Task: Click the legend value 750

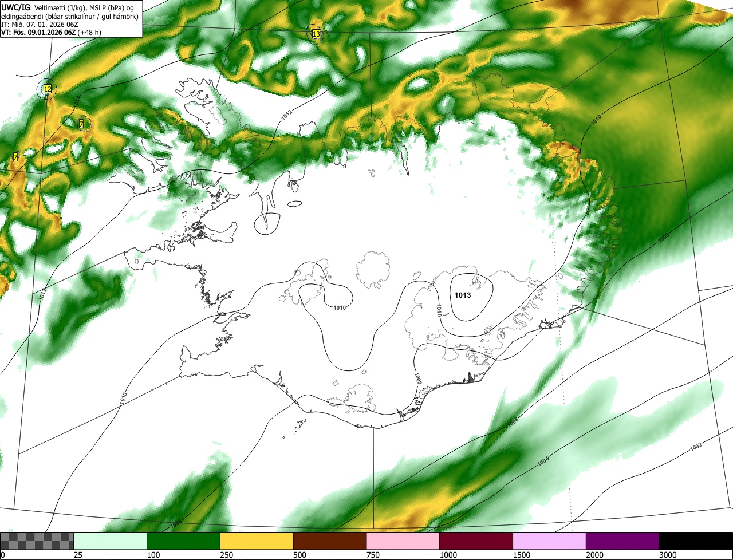Action: click(x=373, y=555)
